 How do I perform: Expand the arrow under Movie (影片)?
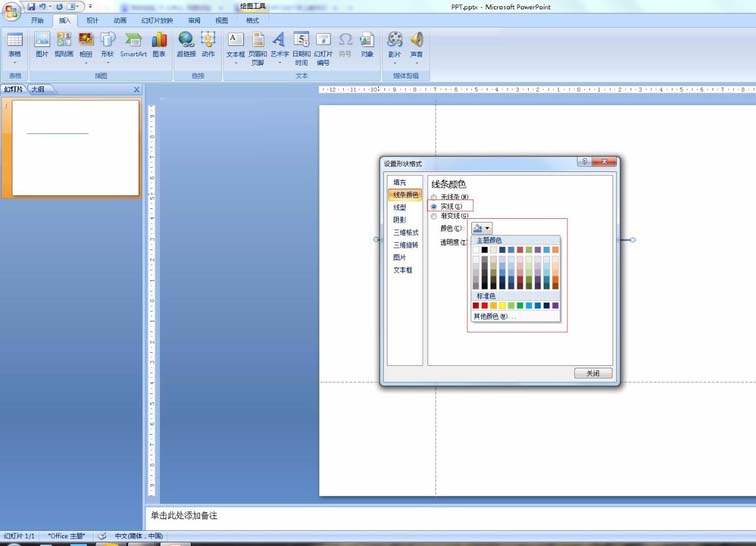pyautogui.click(x=394, y=63)
